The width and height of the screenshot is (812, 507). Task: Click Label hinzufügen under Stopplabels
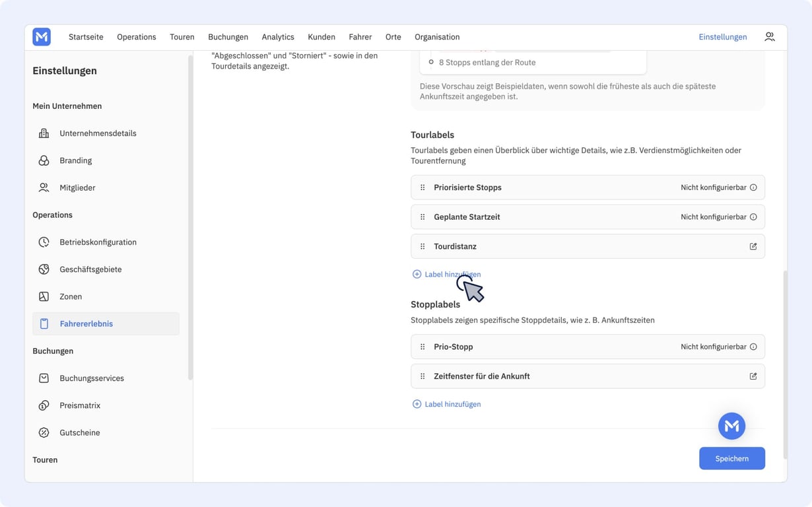click(x=453, y=404)
